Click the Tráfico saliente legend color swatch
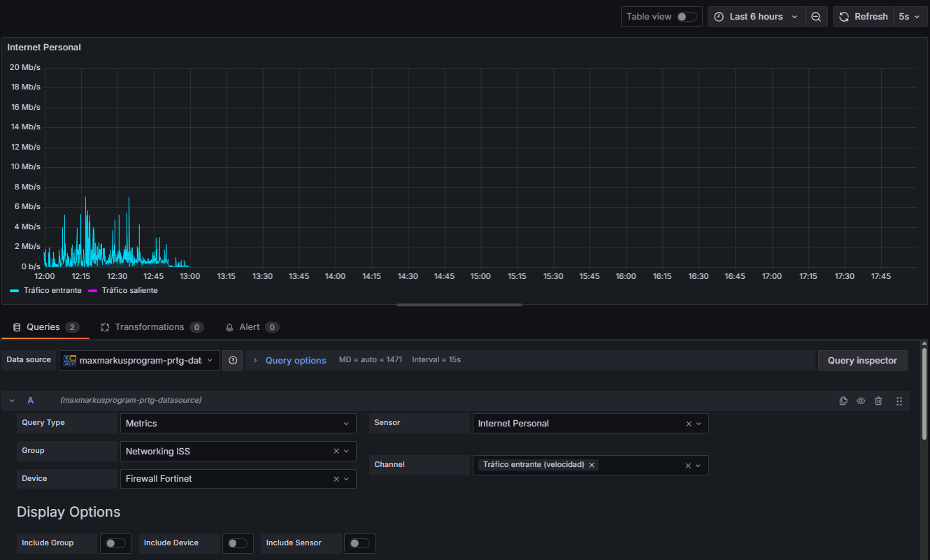This screenshot has height=560, width=930. point(92,291)
